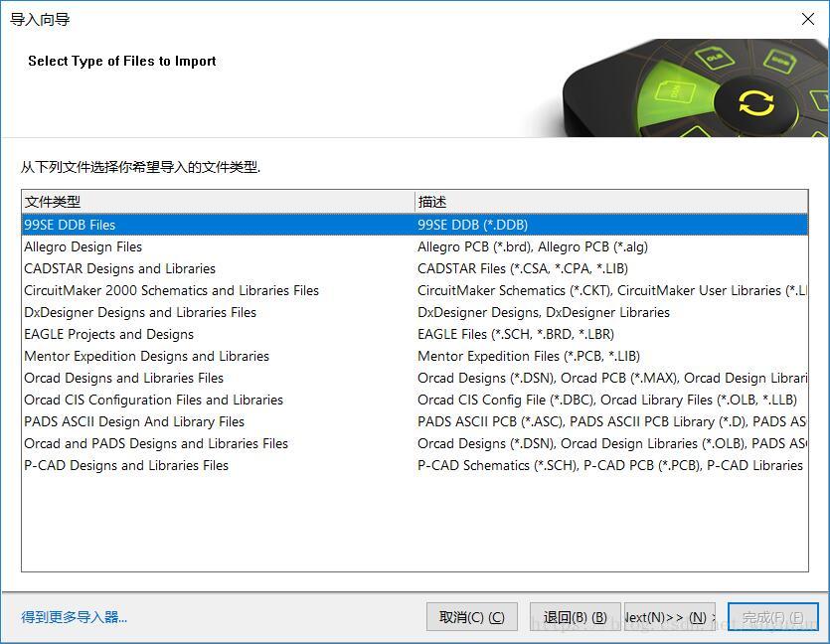This screenshot has height=644, width=830.
Task: Sort by the 描述 column header
Action: coord(611,202)
